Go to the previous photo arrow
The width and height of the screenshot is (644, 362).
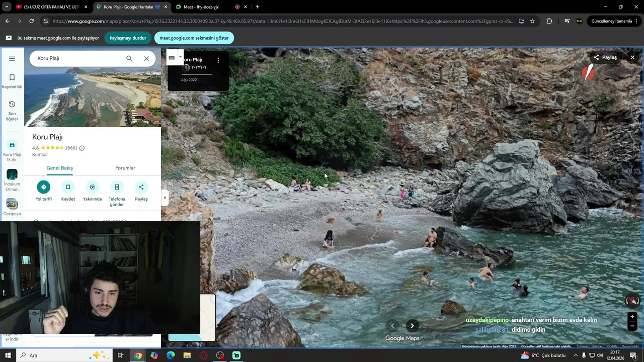click(392, 326)
